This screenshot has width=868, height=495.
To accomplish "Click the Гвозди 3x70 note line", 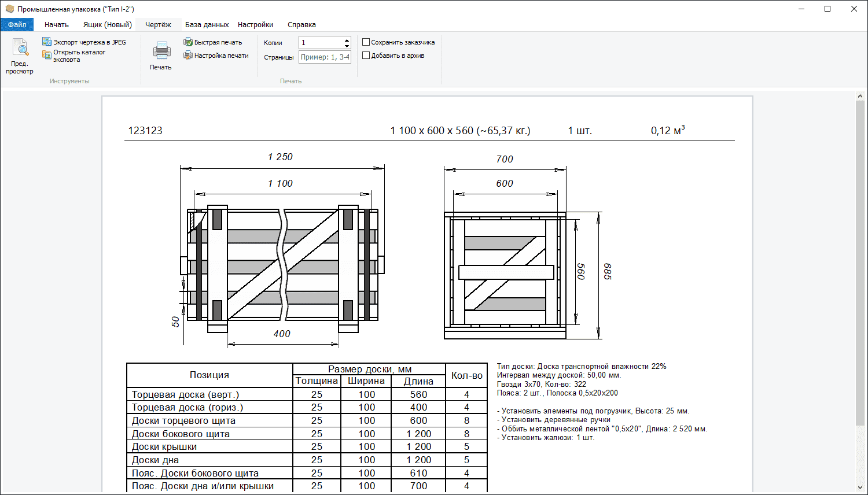I will point(542,384).
